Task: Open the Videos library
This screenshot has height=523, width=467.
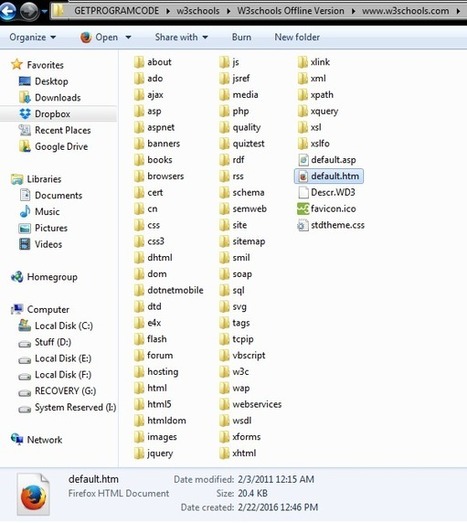Action: [x=41, y=244]
